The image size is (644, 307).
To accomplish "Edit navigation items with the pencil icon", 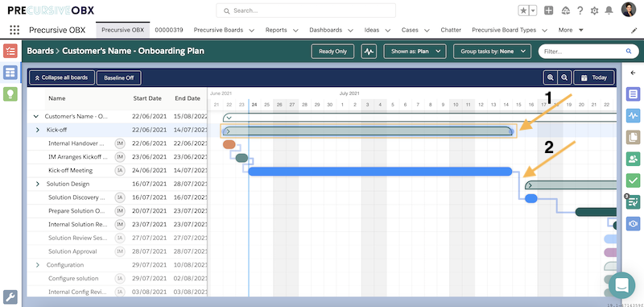I will [634, 31].
